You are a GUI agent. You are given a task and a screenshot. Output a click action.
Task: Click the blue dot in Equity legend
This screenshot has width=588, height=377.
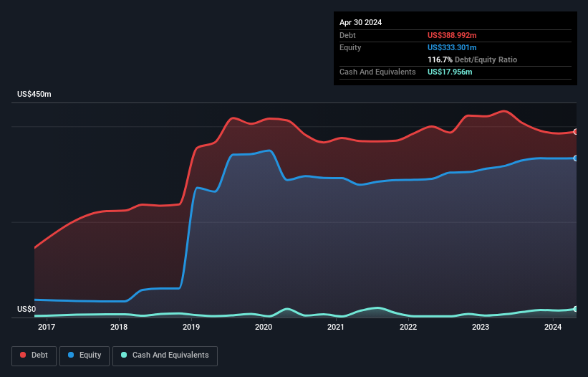coord(71,355)
